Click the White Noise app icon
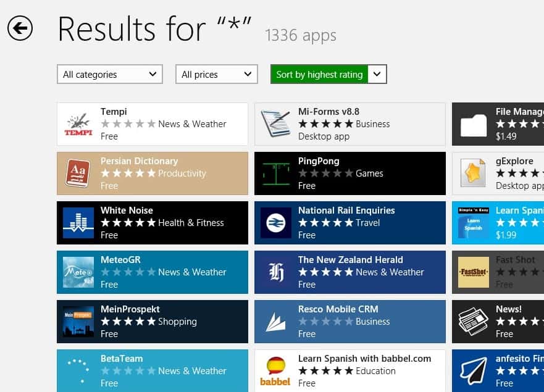This screenshot has width=544, height=392. (78, 223)
